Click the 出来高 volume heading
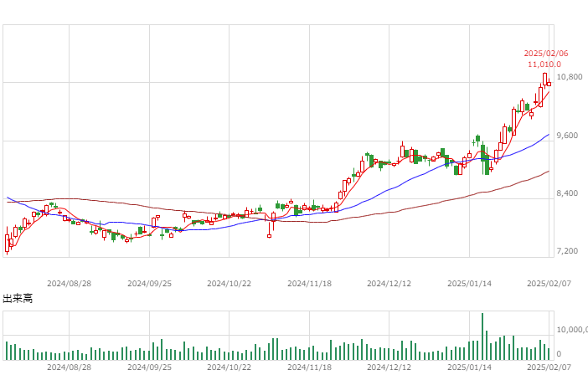The height and width of the screenshot is (375, 588). 18,299
